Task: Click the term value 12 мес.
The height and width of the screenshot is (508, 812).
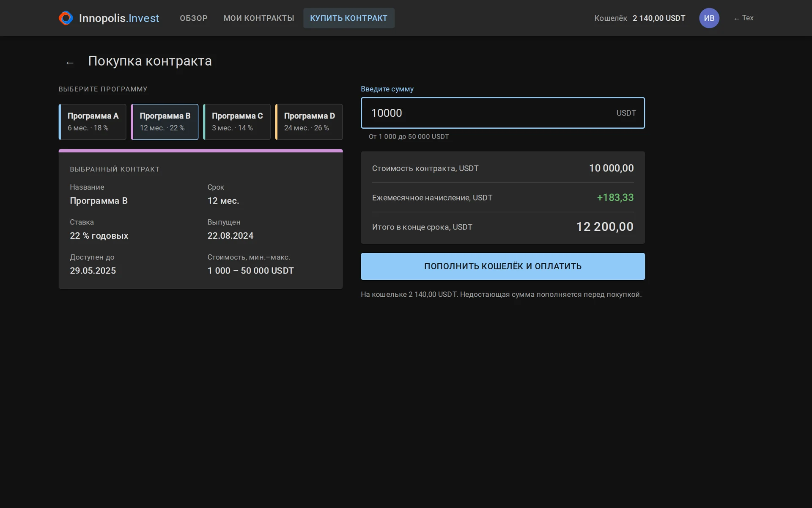Action: [223, 201]
